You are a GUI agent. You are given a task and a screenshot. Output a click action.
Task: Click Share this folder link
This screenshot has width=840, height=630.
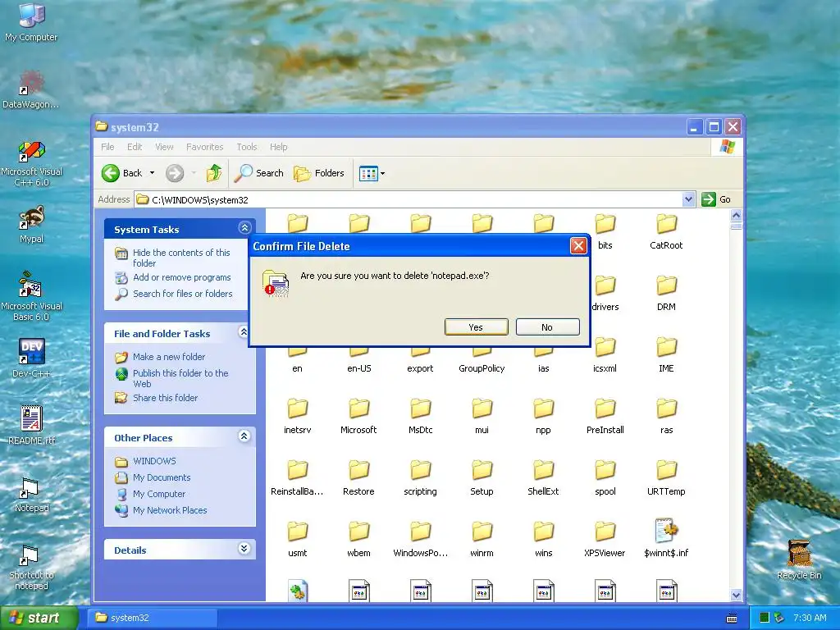pos(165,398)
